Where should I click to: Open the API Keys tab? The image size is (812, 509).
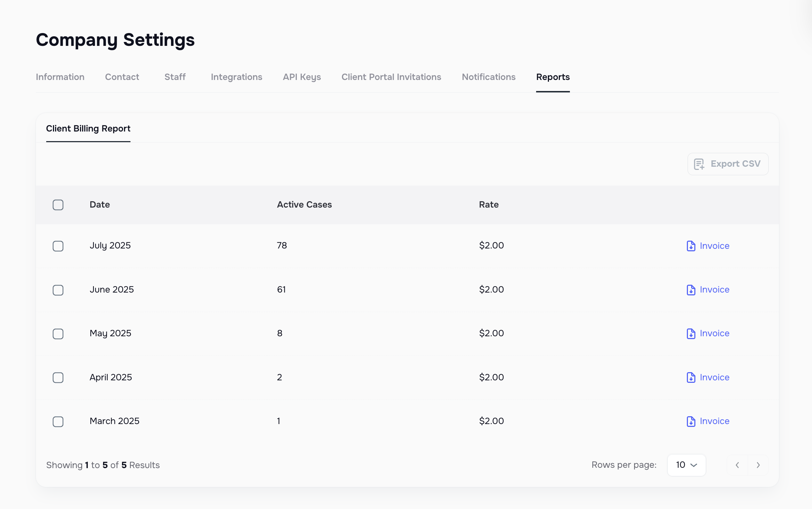(301, 77)
